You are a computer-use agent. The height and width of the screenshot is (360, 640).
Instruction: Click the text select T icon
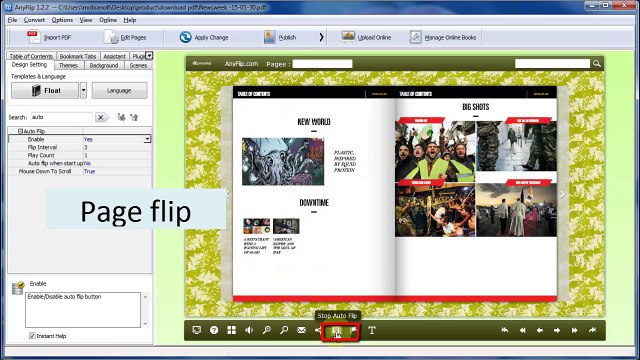(x=371, y=330)
